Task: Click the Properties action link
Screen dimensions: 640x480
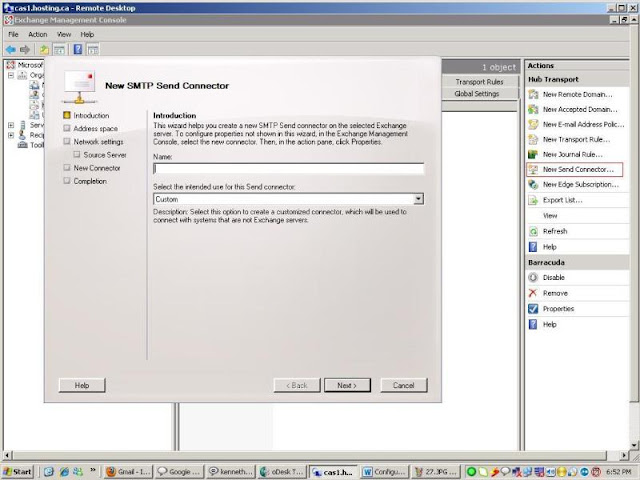Action: coord(558,309)
